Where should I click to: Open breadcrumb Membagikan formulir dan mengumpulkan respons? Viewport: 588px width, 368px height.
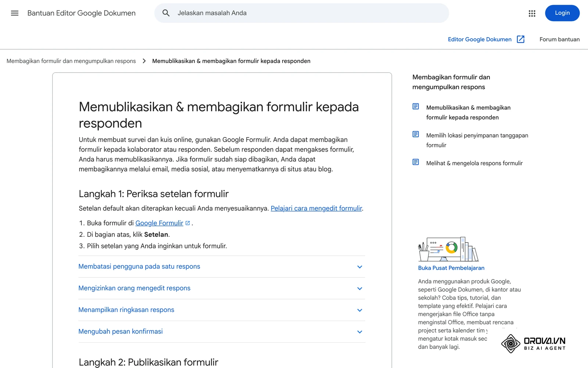tap(71, 61)
